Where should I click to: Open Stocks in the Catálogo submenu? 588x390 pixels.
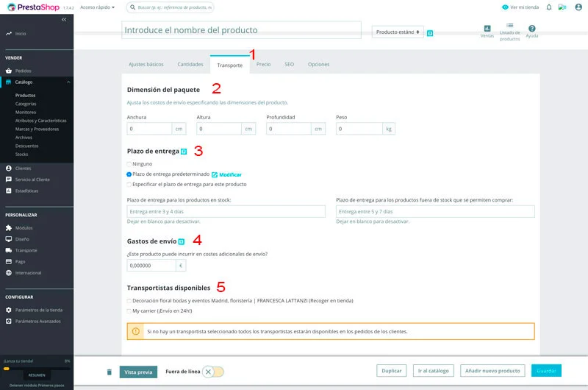(22, 155)
